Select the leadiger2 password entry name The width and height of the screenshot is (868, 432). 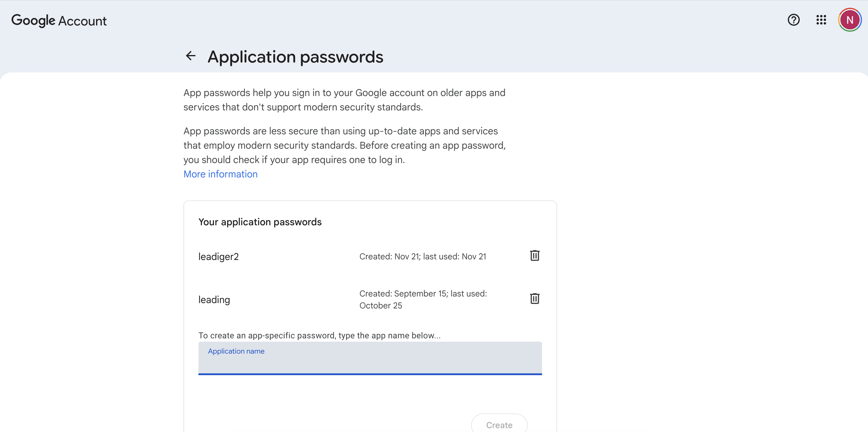click(x=218, y=257)
